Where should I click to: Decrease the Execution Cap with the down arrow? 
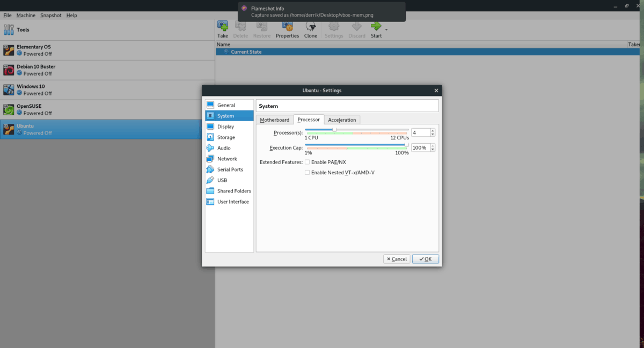point(433,150)
